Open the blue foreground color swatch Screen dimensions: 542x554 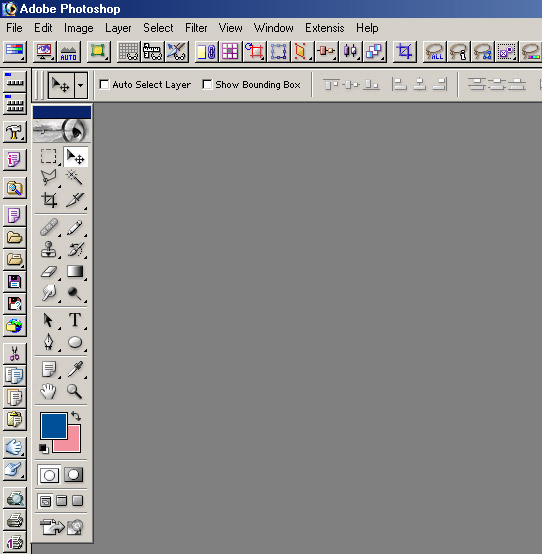click(x=54, y=426)
